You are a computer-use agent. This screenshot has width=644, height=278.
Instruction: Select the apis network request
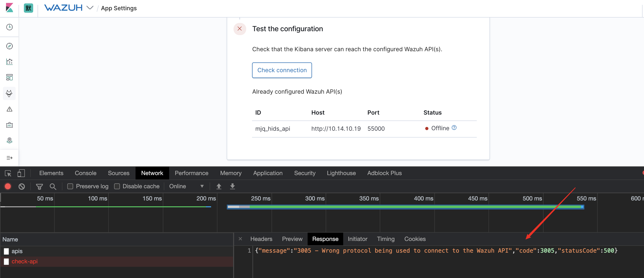coord(117,251)
